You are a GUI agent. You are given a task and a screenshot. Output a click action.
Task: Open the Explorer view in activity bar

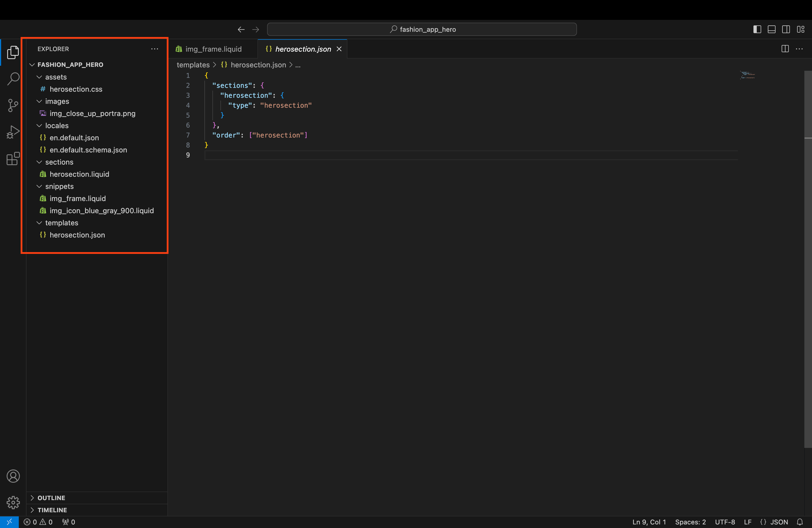[x=13, y=52]
